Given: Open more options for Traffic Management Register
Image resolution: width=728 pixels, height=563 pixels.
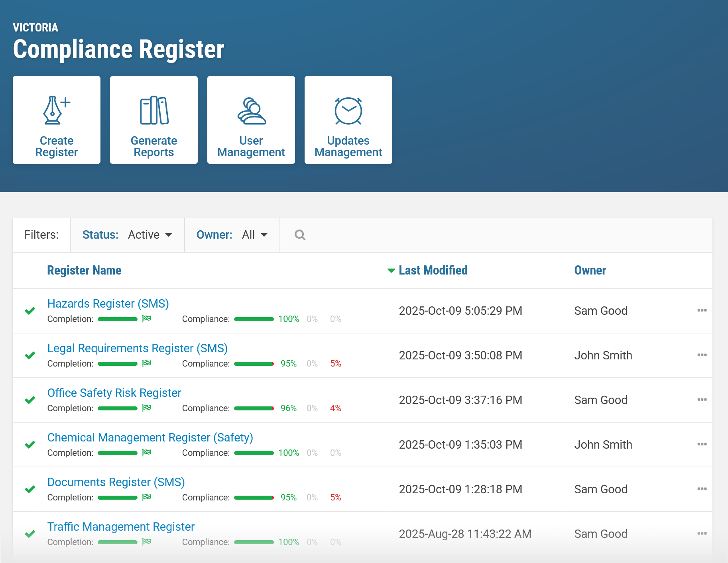Looking at the screenshot, I should pyautogui.click(x=702, y=534).
